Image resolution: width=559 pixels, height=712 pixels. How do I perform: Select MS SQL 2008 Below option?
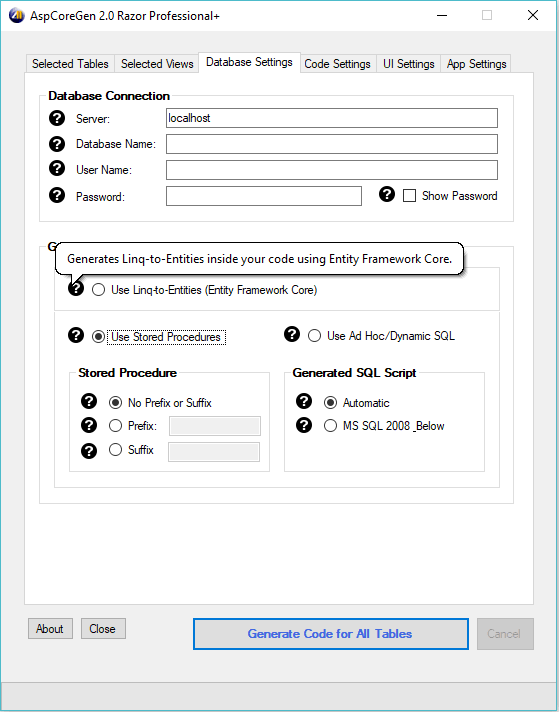tap(330, 425)
